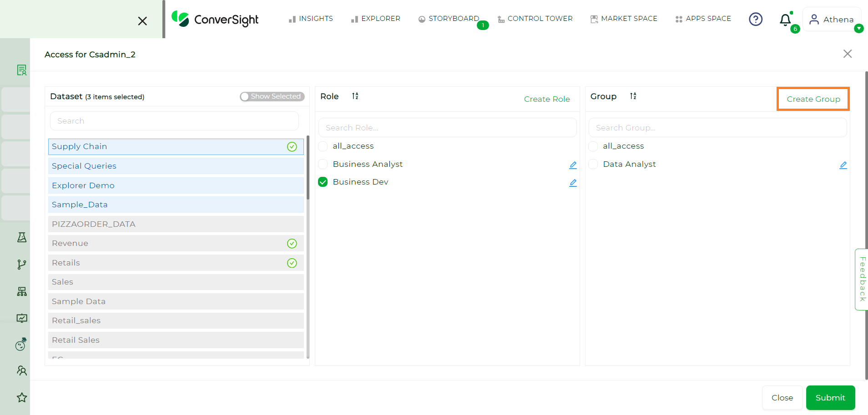Screen dimensions: 868x415
Task: Click the Submit button
Action: (x=830, y=398)
